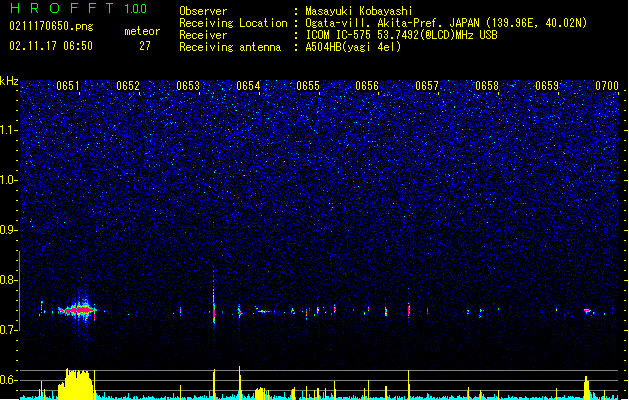This screenshot has width=629, height=400.
Task: Click the 1.1 kHz axis label
Action: [x=9, y=130]
